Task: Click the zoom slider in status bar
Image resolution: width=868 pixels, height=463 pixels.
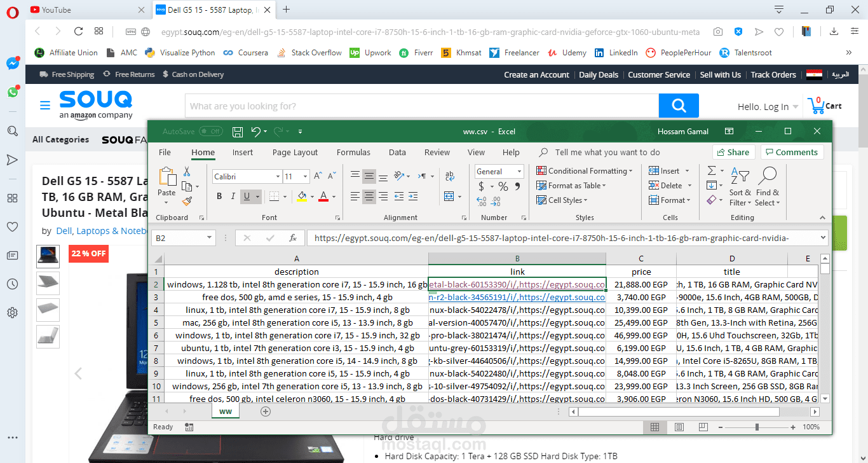Action: (x=757, y=427)
